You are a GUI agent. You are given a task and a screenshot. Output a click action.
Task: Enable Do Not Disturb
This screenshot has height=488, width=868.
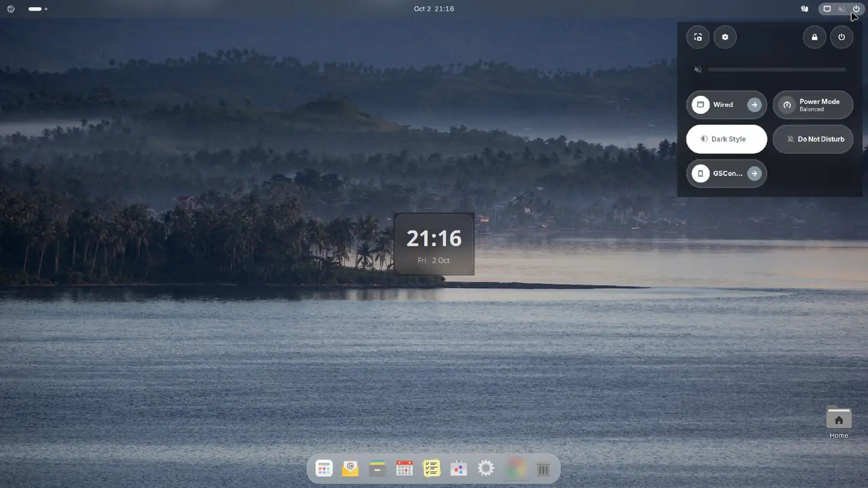813,139
